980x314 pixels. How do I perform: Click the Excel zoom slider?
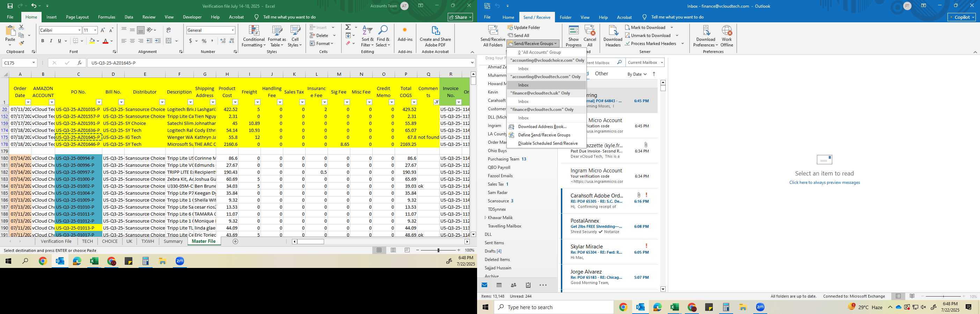pyautogui.click(x=438, y=250)
